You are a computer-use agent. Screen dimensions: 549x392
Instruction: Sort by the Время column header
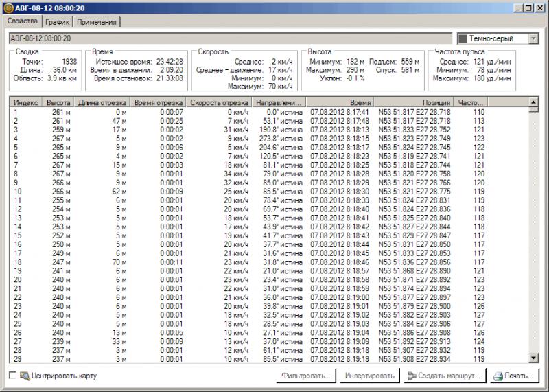pyautogui.click(x=340, y=103)
